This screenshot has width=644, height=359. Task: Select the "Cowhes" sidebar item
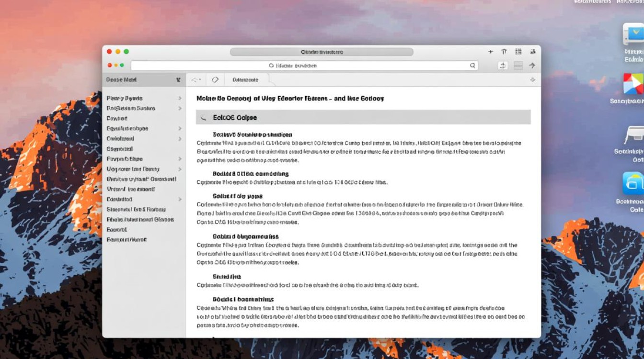[x=117, y=118]
